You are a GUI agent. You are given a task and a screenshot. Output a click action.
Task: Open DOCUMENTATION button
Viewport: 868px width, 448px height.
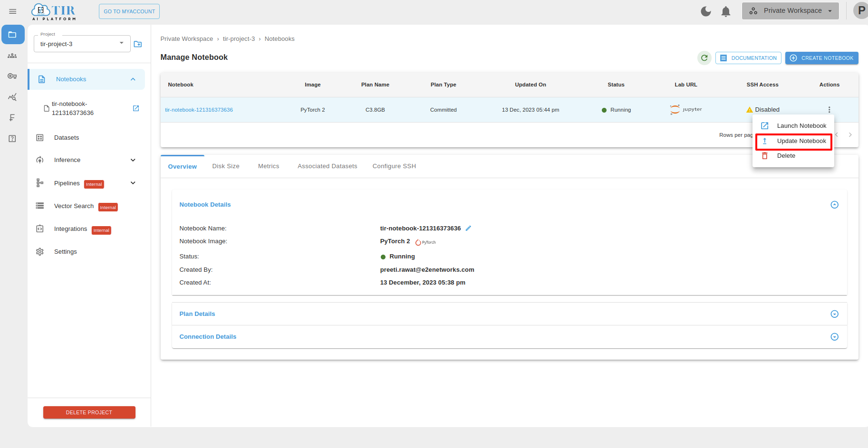click(x=748, y=58)
